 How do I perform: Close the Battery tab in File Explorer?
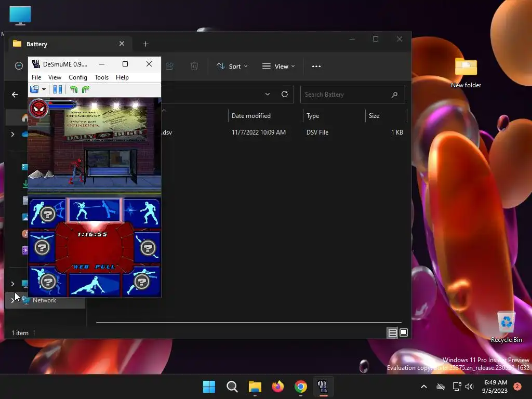point(122,44)
